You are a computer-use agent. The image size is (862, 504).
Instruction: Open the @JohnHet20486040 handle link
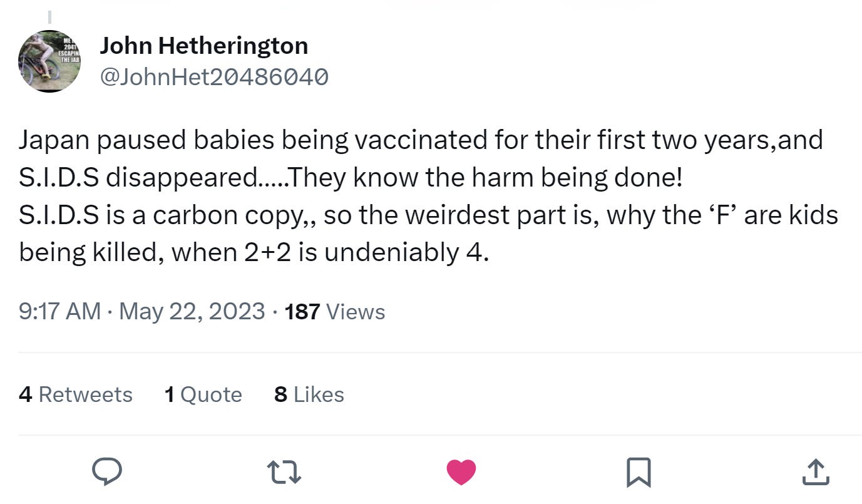click(214, 77)
